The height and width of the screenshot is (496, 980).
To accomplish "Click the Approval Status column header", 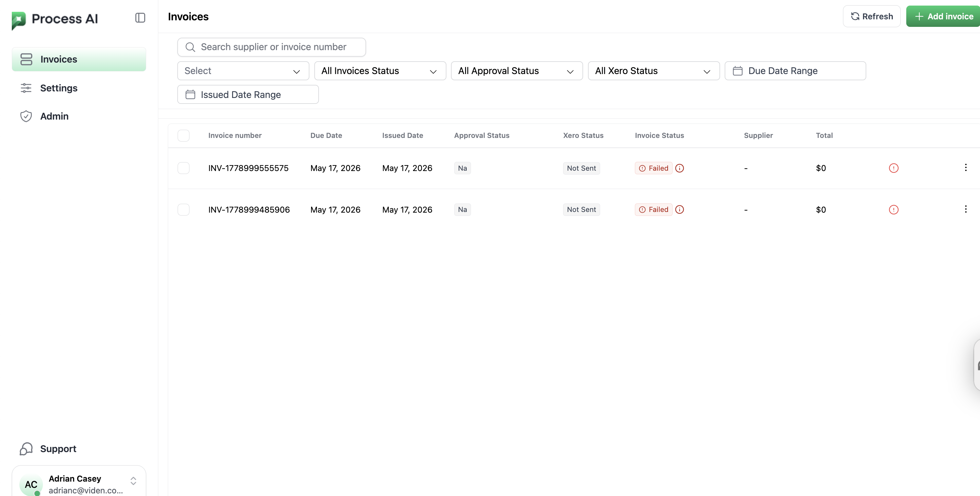I will [x=481, y=135].
